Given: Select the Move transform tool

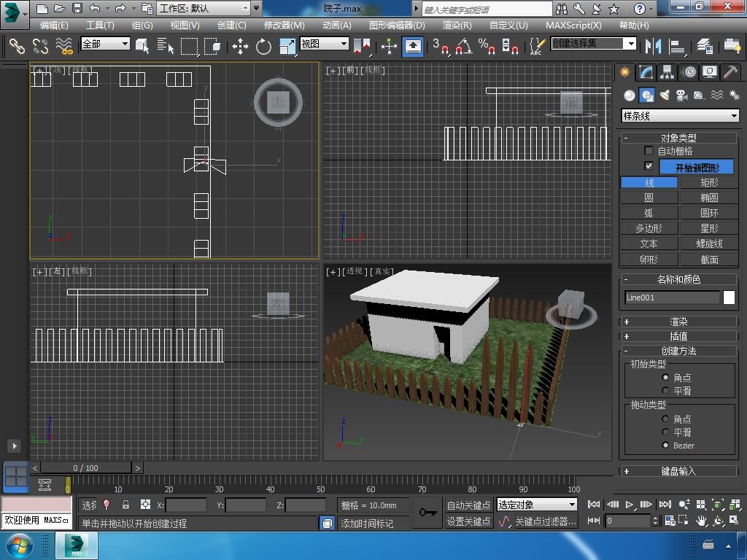Looking at the screenshot, I should click(240, 47).
